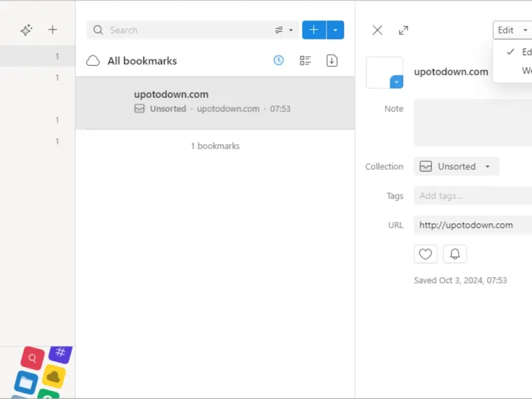Click the upotodown.com domain in the bookmark row

point(228,108)
